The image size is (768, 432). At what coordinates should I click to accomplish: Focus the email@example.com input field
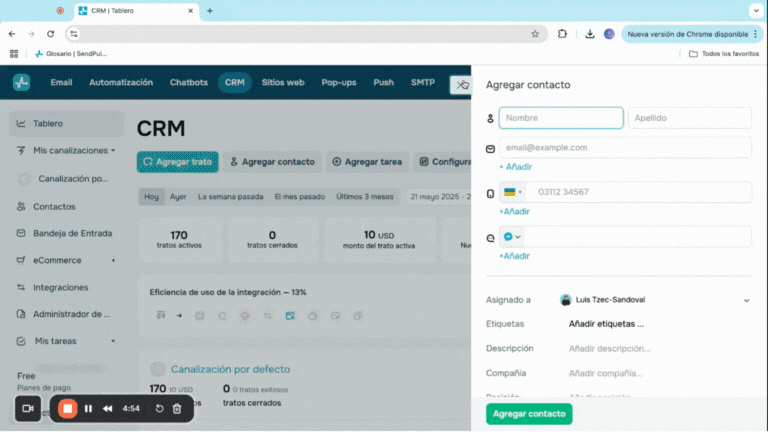click(625, 147)
